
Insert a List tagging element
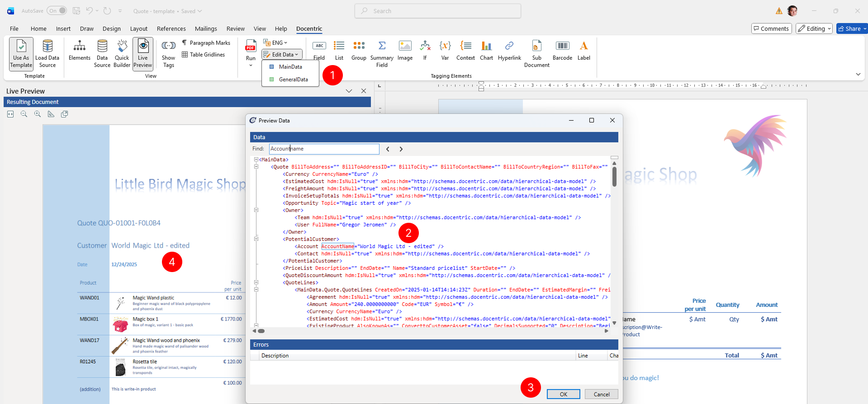point(339,50)
